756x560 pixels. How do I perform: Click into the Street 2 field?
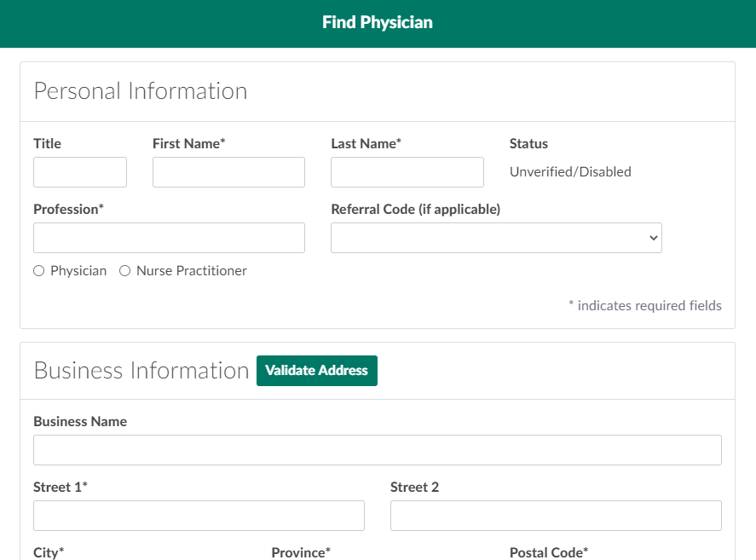tap(556, 516)
